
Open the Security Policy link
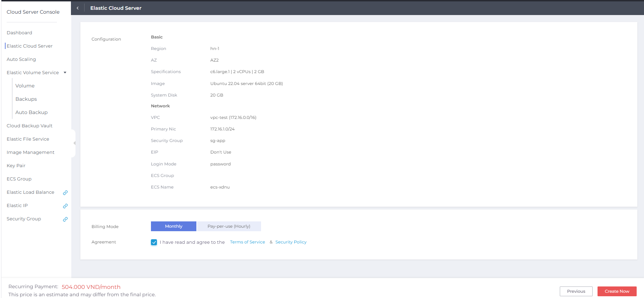pos(291,242)
